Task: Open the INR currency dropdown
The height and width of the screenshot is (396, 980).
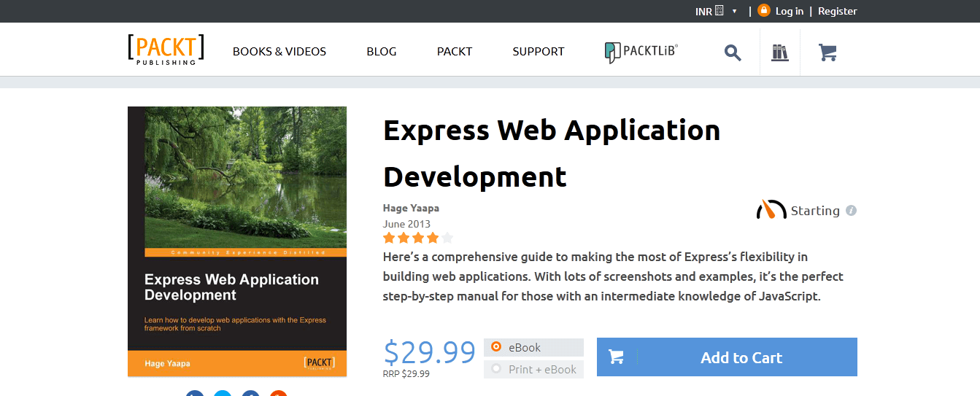Action: pos(717,11)
